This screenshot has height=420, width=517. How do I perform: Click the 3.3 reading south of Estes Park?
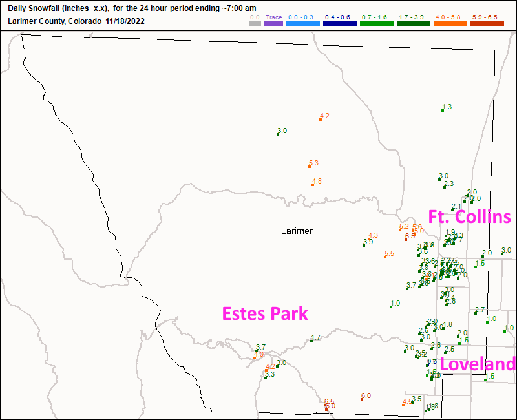(x=269, y=374)
